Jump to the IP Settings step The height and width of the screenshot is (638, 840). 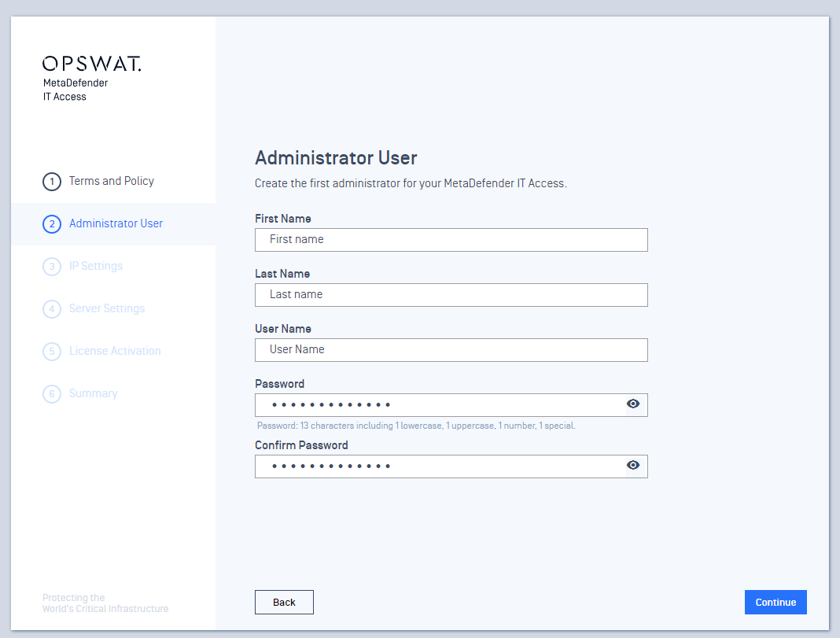(96, 266)
